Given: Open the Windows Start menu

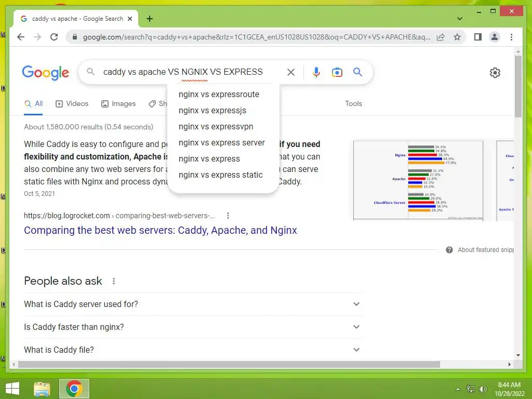Looking at the screenshot, I should pos(12,389).
